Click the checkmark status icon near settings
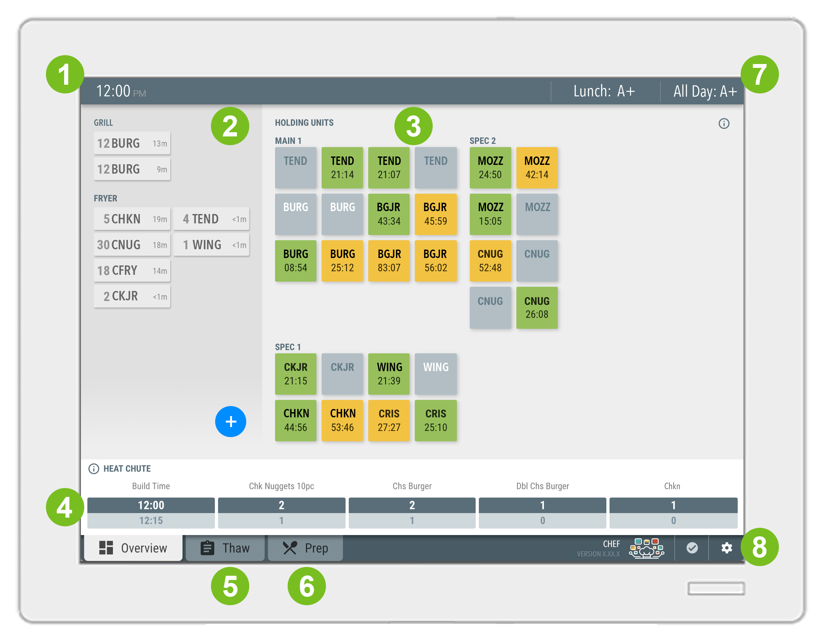Viewport: 827px width, 644px height. point(692,548)
